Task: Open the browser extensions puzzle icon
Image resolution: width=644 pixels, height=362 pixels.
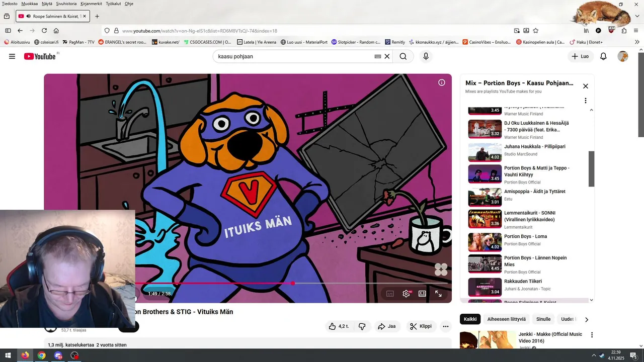Action: [x=624, y=31]
